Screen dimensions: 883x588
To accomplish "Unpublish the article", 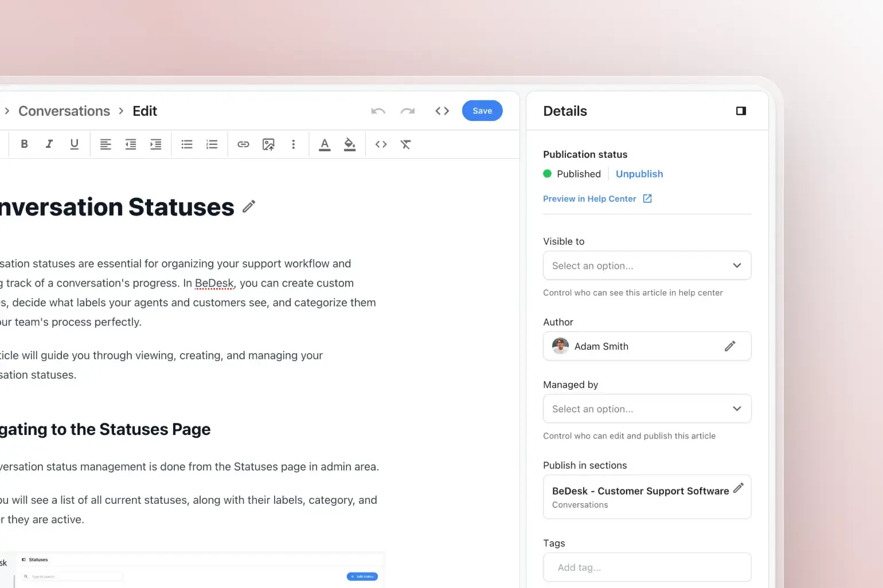I will point(639,174).
